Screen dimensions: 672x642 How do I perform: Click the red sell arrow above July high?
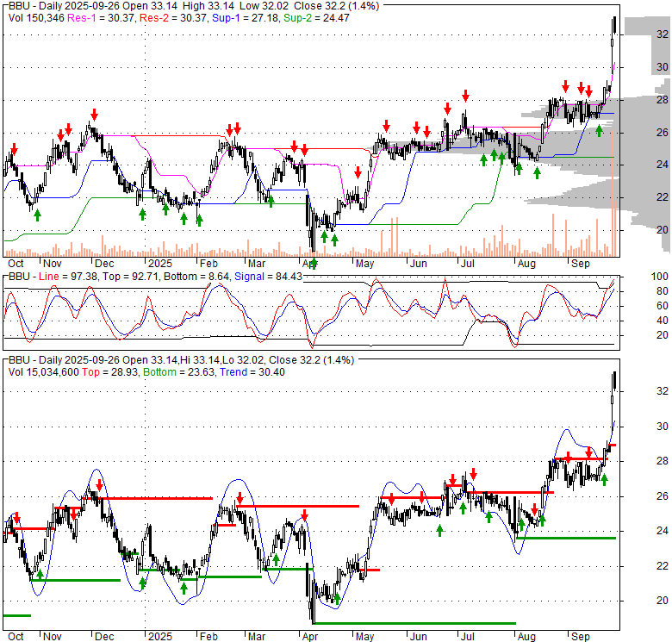point(466,96)
